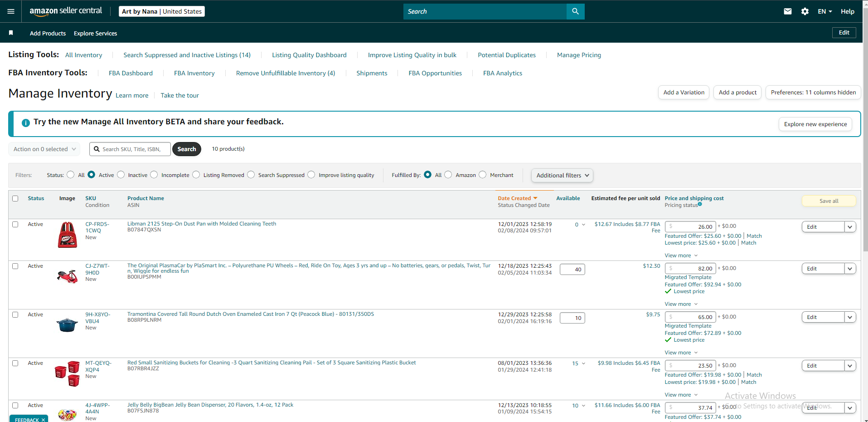Choose the Inactive status filter
The height and width of the screenshot is (422, 868).
121,175
